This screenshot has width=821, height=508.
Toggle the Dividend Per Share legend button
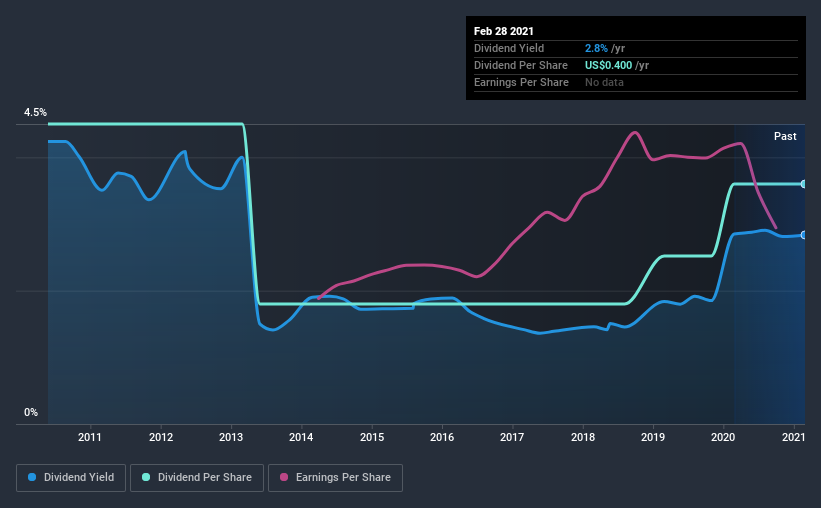[x=197, y=478]
